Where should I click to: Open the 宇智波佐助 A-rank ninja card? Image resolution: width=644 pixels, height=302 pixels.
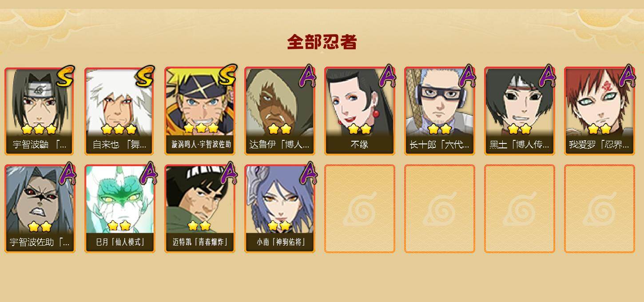click(40, 209)
